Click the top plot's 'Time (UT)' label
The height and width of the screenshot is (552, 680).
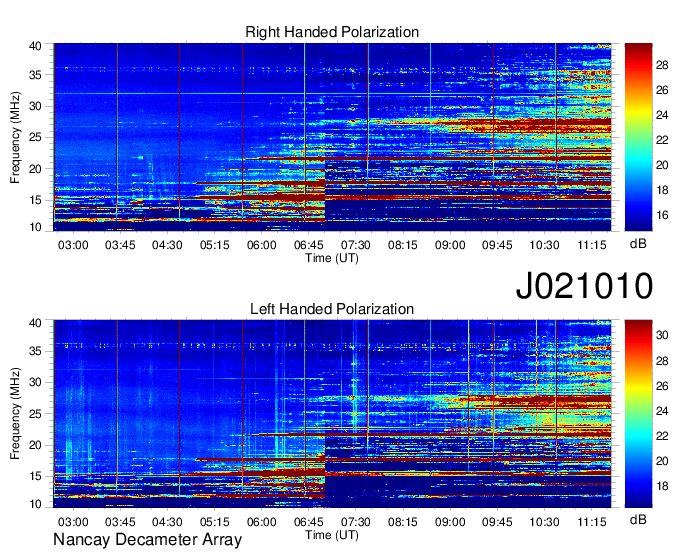(332, 258)
